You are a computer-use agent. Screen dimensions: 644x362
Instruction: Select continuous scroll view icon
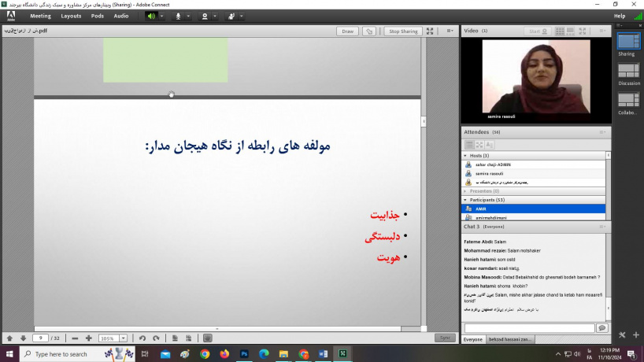point(188,338)
